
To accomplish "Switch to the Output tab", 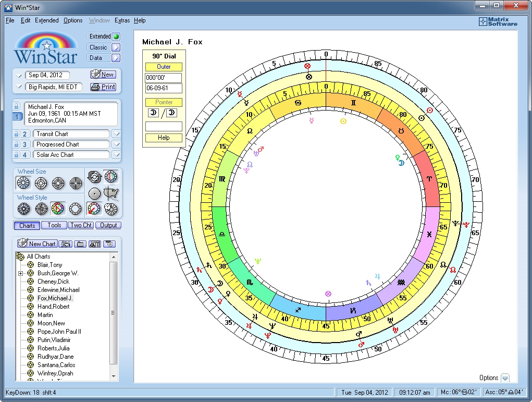I will point(108,225).
